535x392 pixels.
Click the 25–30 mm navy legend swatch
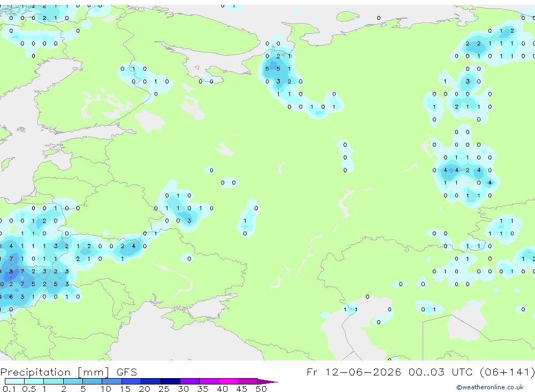pyautogui.click(x=170, y=381)
